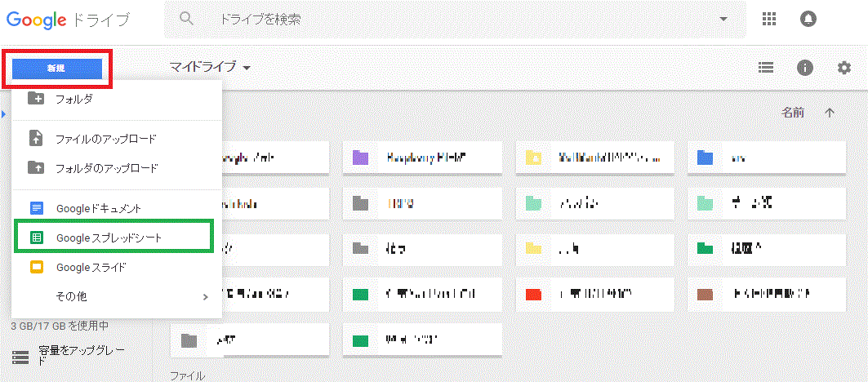Focus the ドライブを検索 search field
868x382 pixels.
[x=455, y=20]
